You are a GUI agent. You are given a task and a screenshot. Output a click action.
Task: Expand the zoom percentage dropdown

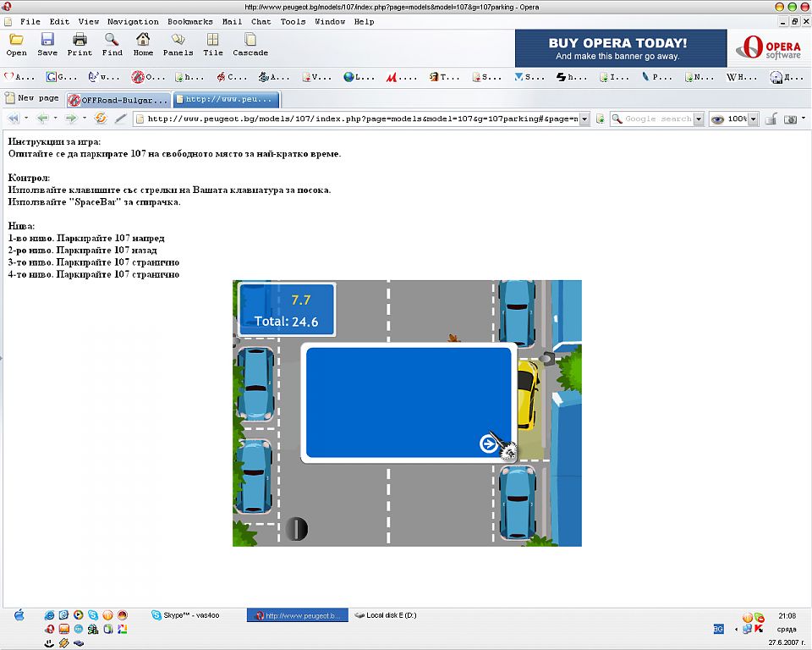pyautogui.click(x=753, y=119)
